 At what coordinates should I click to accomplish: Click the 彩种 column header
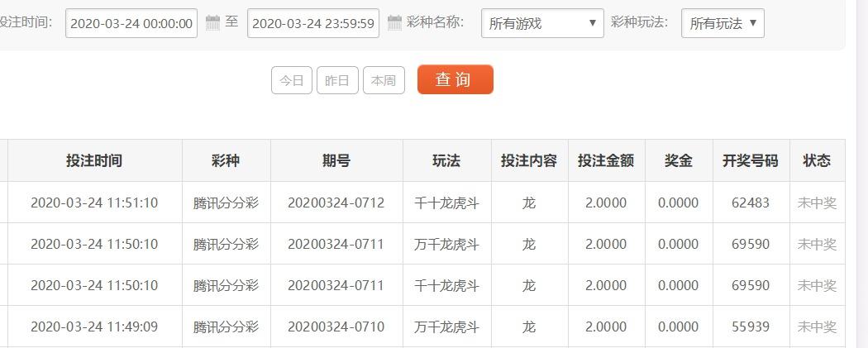[x=226, y=160]
